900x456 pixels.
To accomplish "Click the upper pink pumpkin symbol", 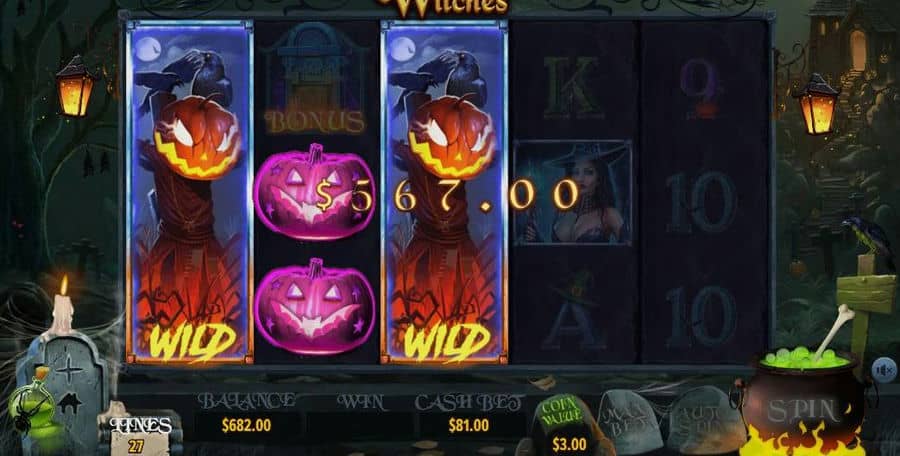I will tap(314, 192).
